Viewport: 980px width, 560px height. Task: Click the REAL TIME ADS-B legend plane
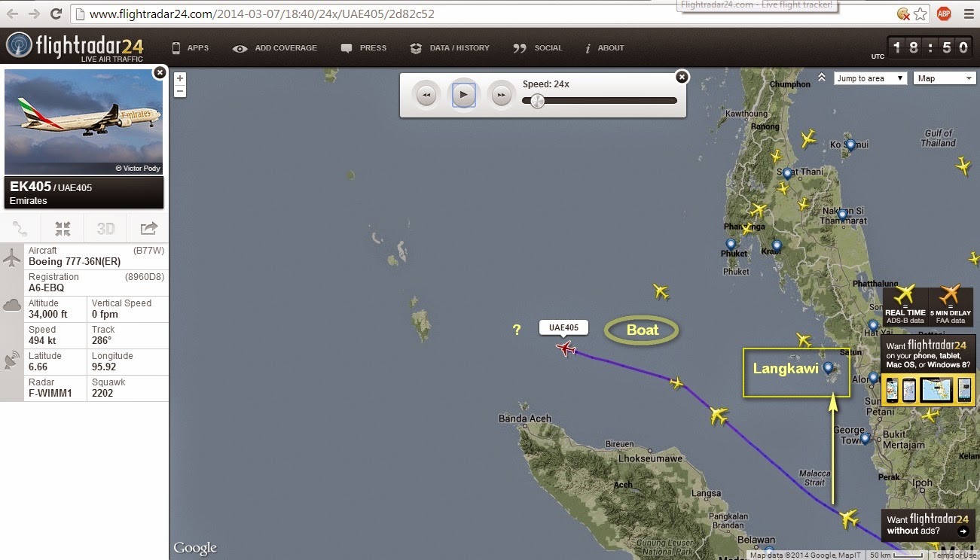tap(905, 294)
